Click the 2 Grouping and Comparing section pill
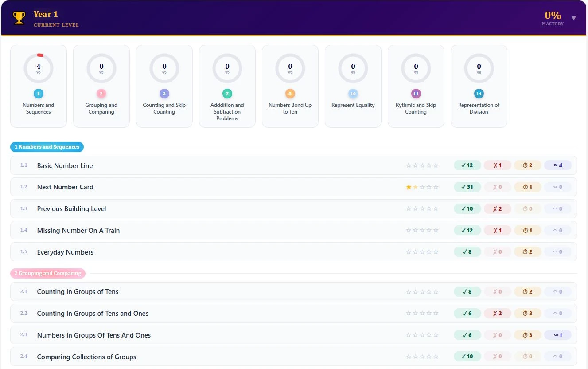588x369 pixels. pos(48,273)
